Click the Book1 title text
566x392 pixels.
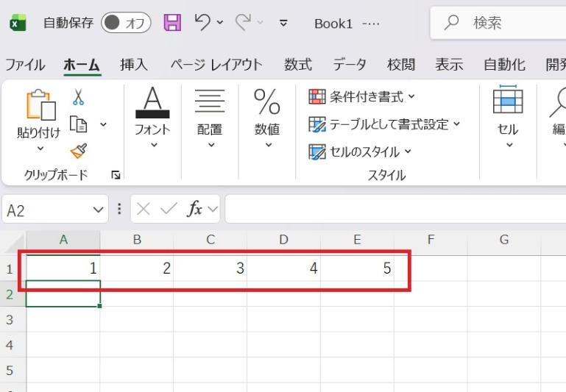333,24
